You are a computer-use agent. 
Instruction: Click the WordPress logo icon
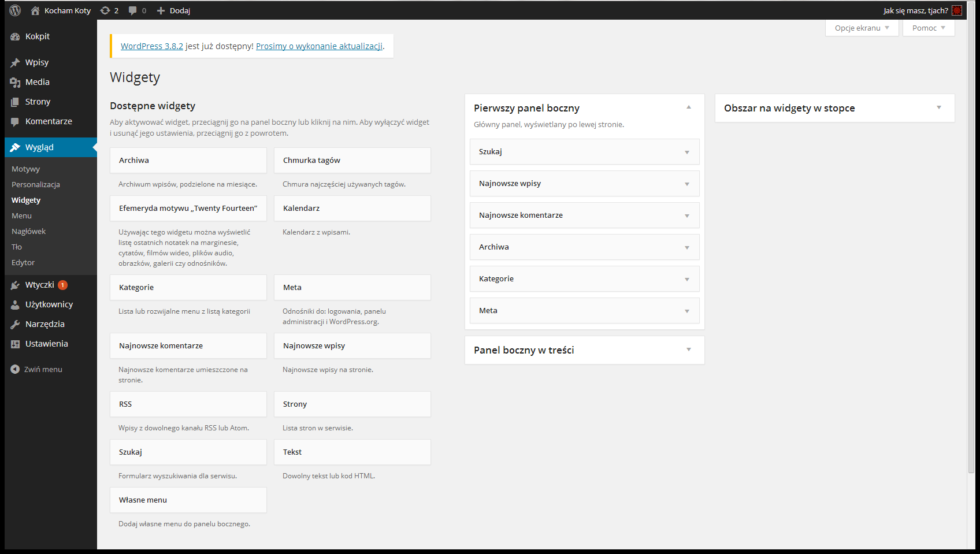coord(15,10)
